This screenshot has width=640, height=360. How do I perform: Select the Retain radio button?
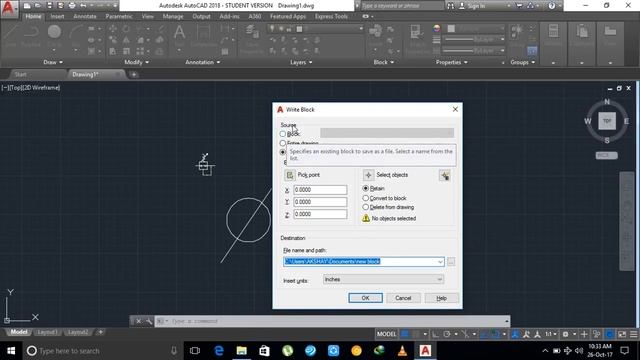[366, 189]
